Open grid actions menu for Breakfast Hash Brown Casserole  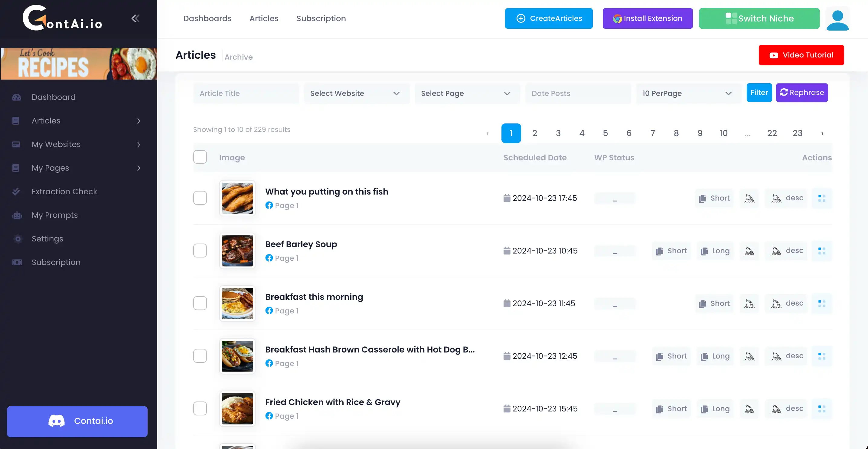(821, 356)
